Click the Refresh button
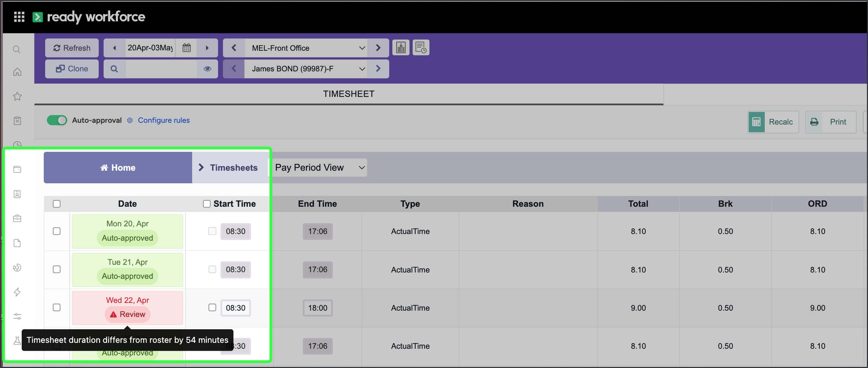The width and height of the screenshot is (868, 368). tap(72, 48)
